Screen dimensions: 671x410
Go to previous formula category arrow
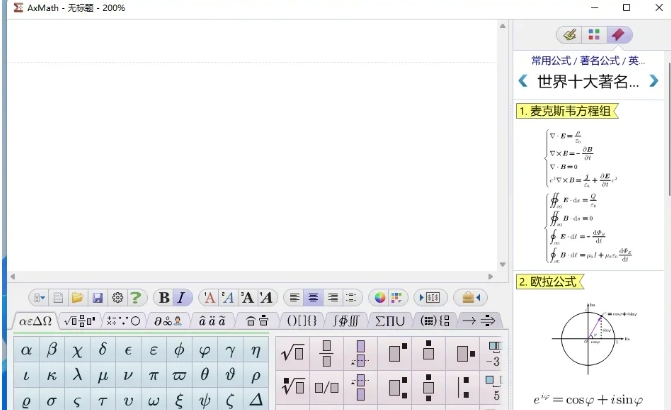pos(523,80)
